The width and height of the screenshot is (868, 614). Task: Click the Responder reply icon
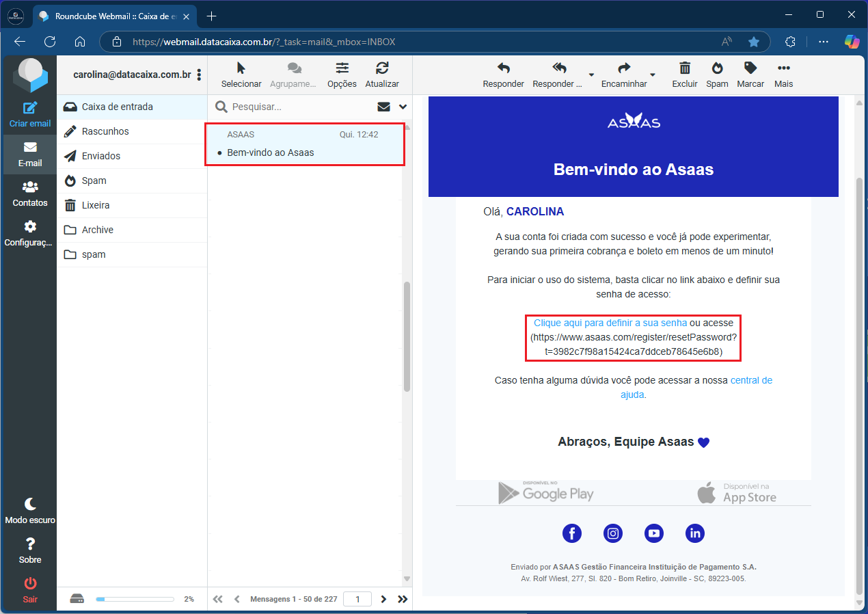[x=503, y=68]
